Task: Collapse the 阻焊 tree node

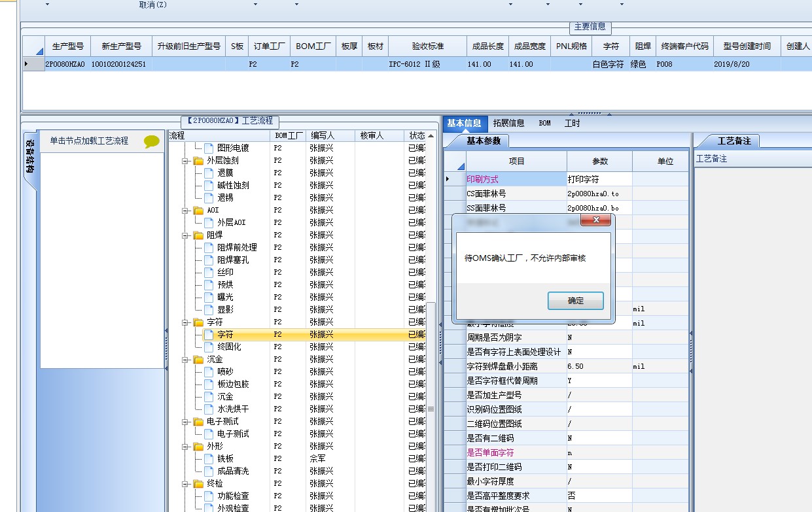Action: point(185,235)
